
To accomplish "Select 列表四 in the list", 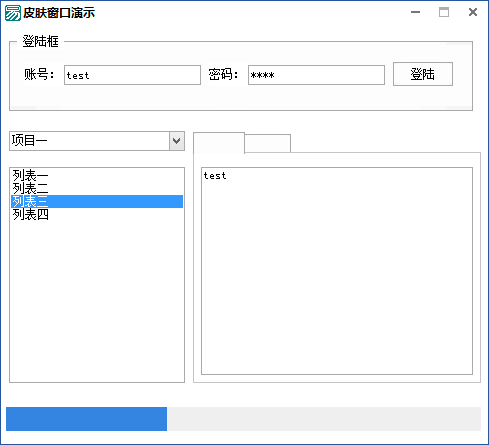I will click(97, 214).
